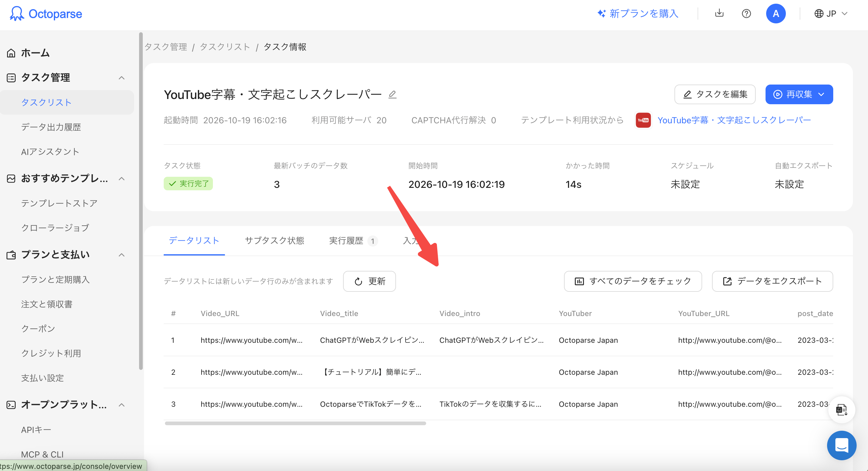Screen dimensions: 868x471
Task: Click the home icon in sidebar
Action: (11, 53)
